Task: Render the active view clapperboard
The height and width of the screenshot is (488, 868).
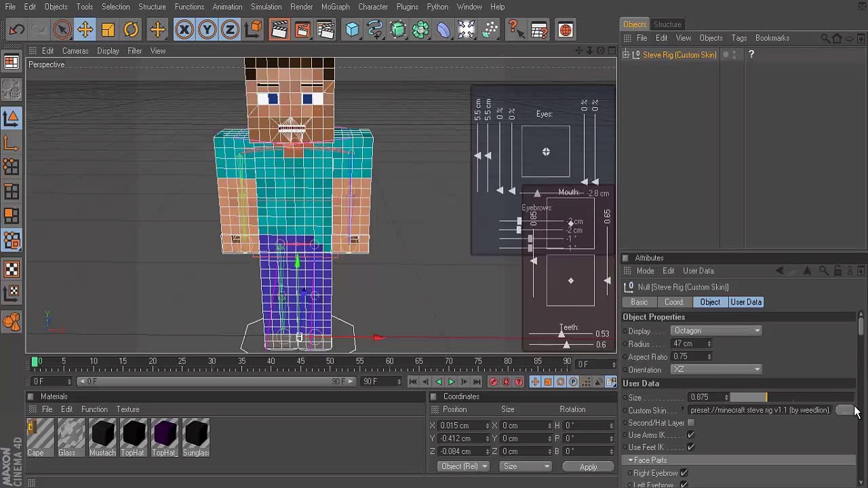Action: (279, 30)
